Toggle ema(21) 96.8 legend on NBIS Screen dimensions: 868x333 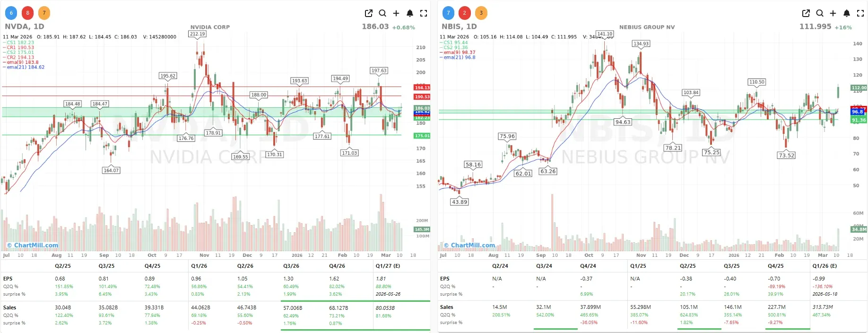458,57
